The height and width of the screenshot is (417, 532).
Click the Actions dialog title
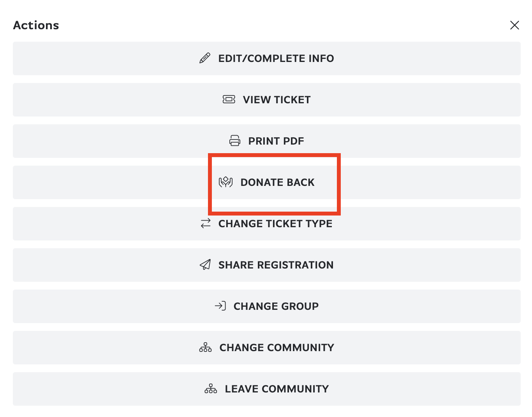(x=36, y=25)
